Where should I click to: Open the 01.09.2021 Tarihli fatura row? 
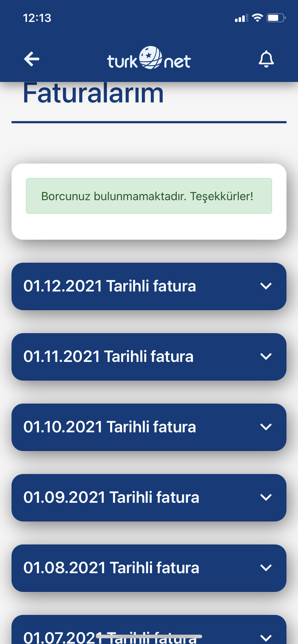(x=149, y=498)
